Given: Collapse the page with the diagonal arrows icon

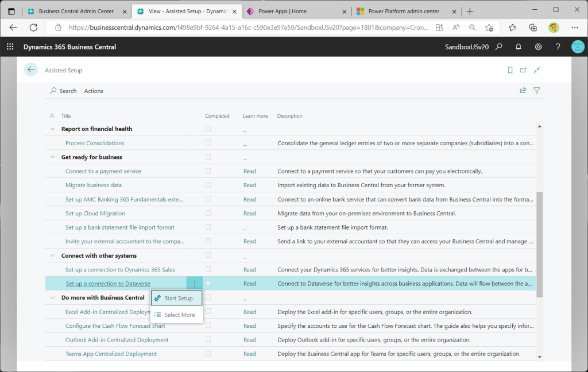Looking at the screenshot, I should click(537, 70).
